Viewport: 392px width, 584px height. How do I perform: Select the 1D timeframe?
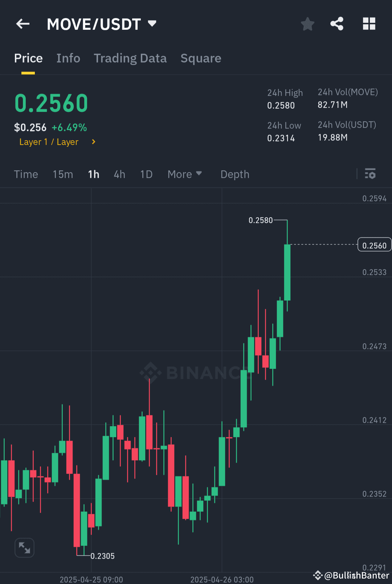tap(146, 174)
